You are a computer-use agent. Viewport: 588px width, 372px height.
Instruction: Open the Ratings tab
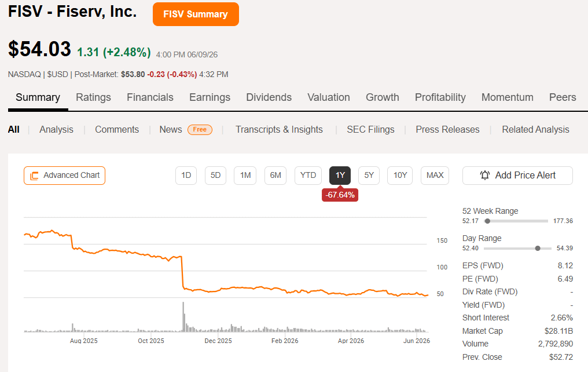tap(93, 97)
